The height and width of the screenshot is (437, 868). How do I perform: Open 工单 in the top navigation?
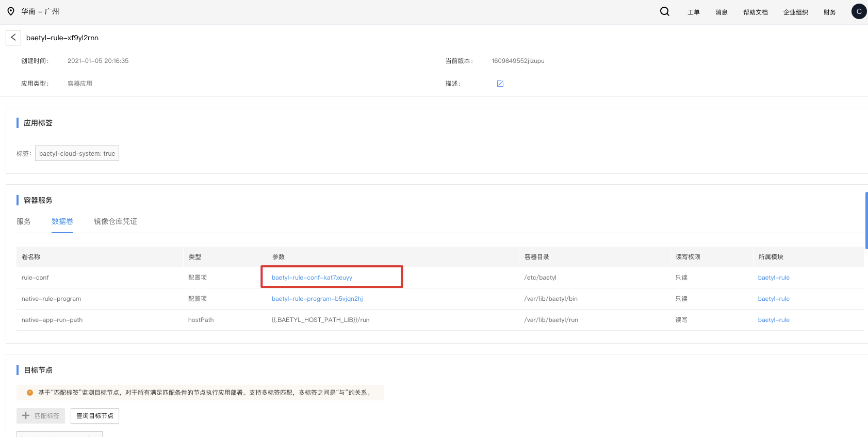[x=693, y=12]
